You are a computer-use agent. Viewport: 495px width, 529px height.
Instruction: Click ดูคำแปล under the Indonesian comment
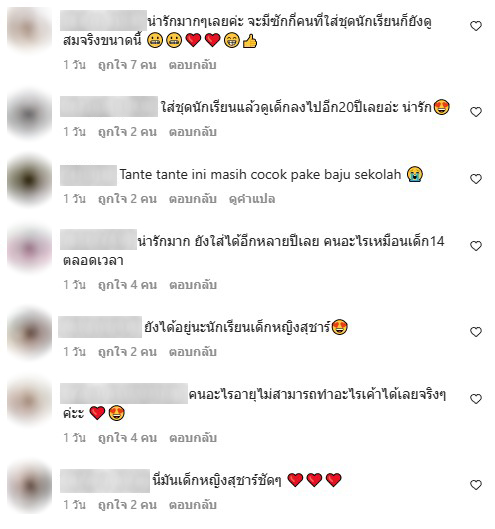(x=252, y=199)
